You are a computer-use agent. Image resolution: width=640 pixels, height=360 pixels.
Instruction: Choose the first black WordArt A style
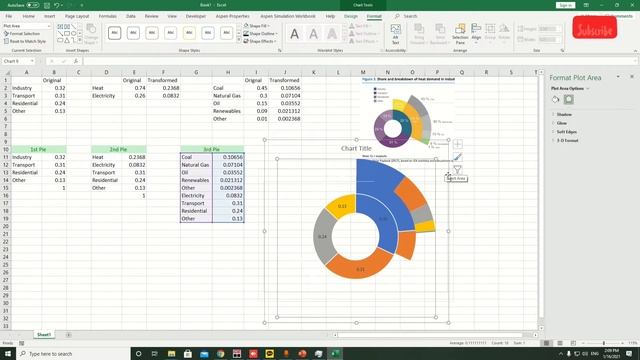(x=294, y=34)
